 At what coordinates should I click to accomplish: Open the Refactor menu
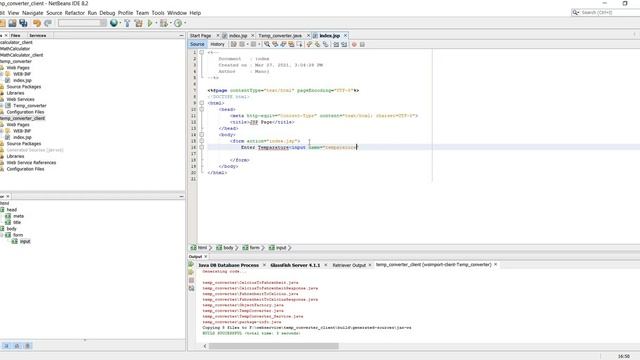tap(75, 13)
